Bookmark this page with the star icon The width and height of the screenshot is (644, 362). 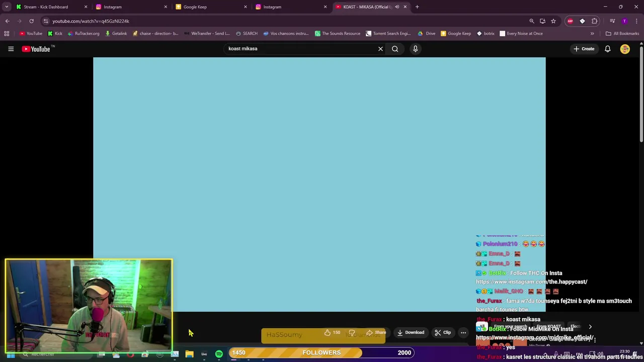coord(553,21)
